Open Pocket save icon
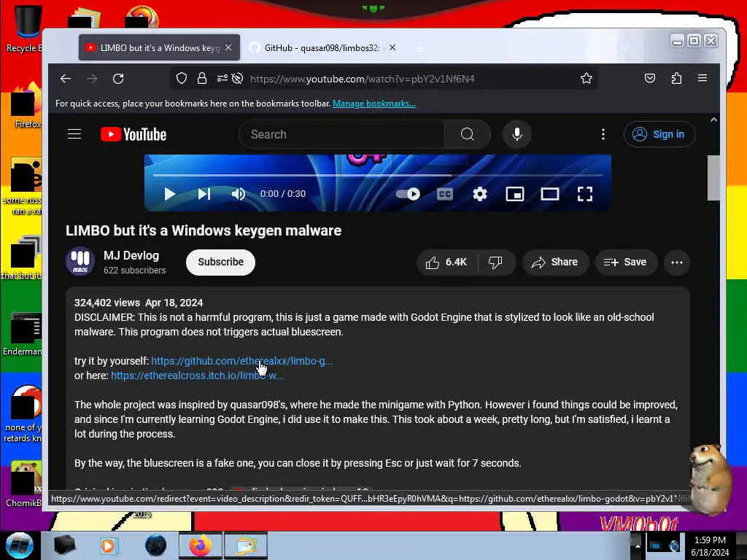Screen dimensions: 747x560 pyautogui.click(x=650, y=79)
